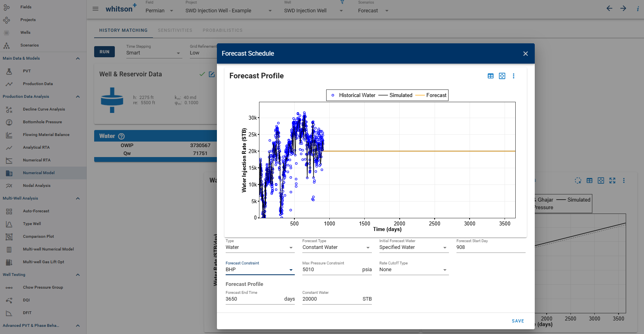Viewport: 644px width, 334px height.
Task: Toggle Simulated series in Forecast Profile legend
Action: 396,95
